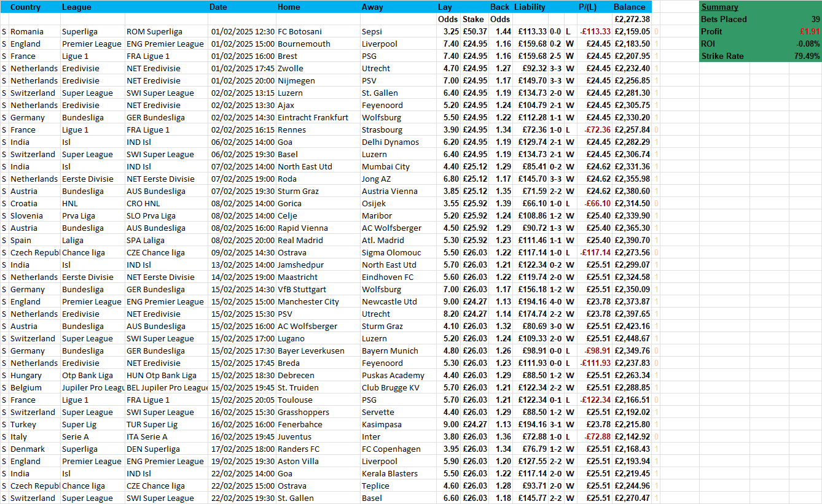
Task: Click the Gorica home team cell
Action: point(318,203)
